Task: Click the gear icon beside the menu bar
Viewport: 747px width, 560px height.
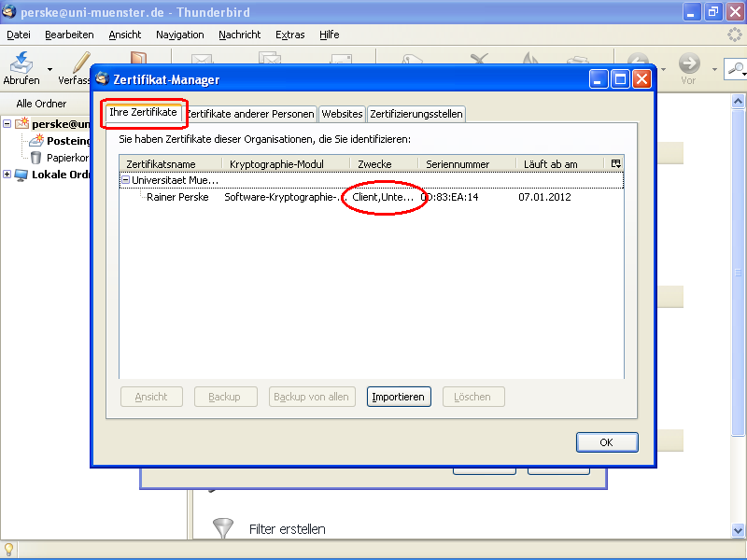Action: pyautogui.click(x=734, y=35)
